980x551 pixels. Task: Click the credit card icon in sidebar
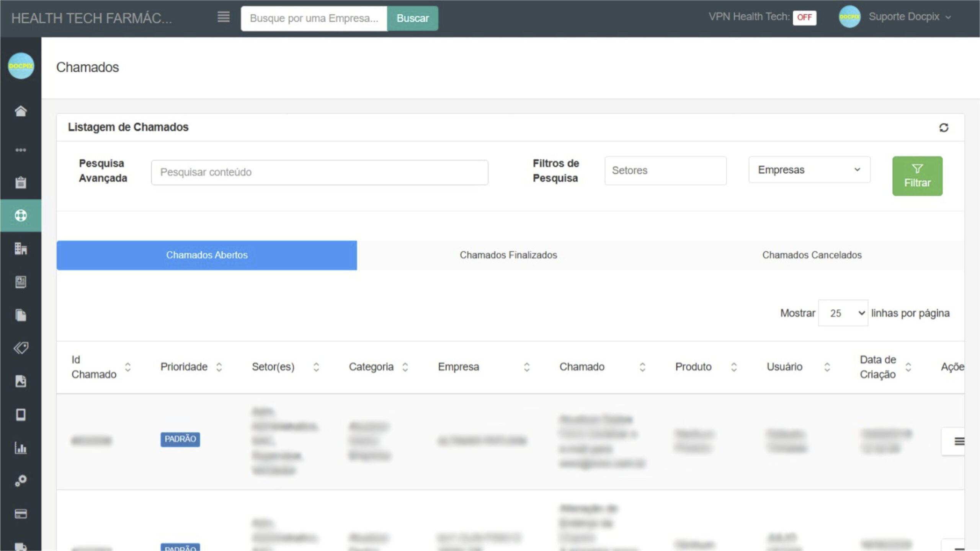tap(21, 514)
